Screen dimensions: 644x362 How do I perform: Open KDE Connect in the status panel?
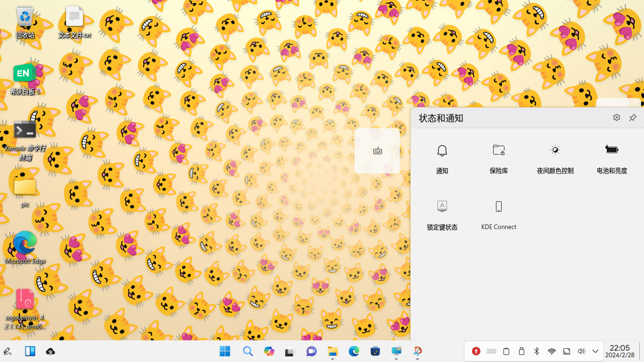pyautogui.click(x=499, y=214)
